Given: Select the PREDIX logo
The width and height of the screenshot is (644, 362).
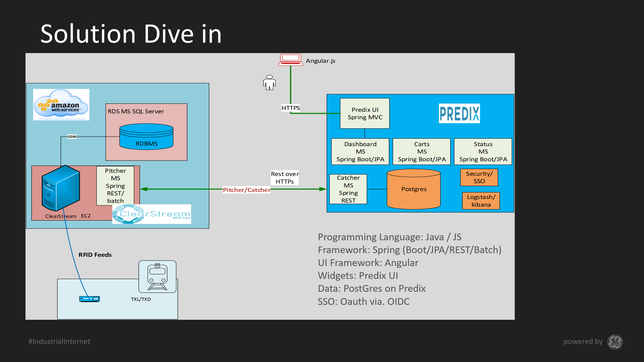Looking at the screenshot, I should [x=459, y=113].
